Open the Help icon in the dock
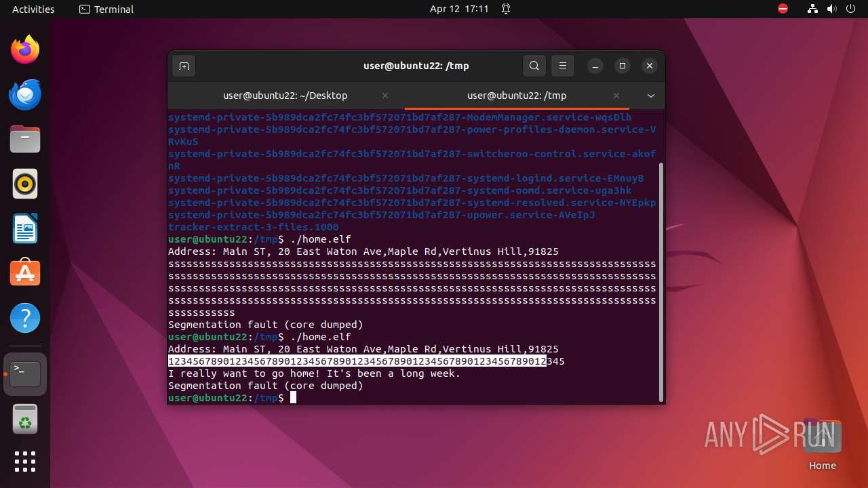The height and width of the screenshot is (488, 868). [25, 318]
